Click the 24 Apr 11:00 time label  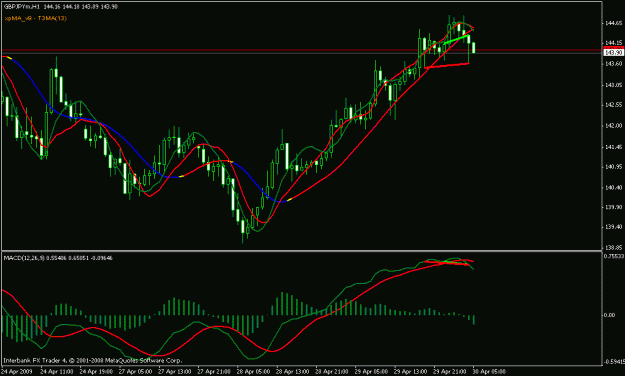(x=56, y=371)
